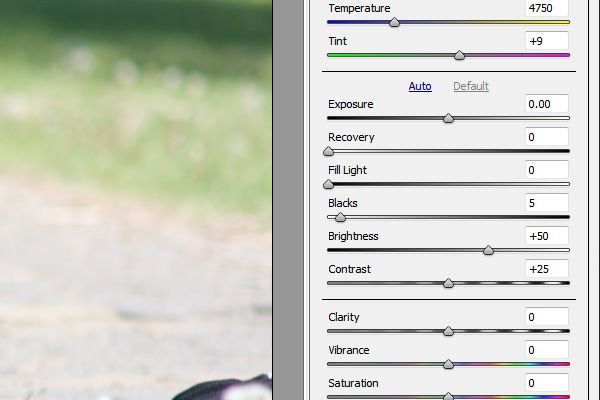The height and width of the screenshot is (400, 600).
Task: Click the Fill Light label
Action: (x=347, y=170)
